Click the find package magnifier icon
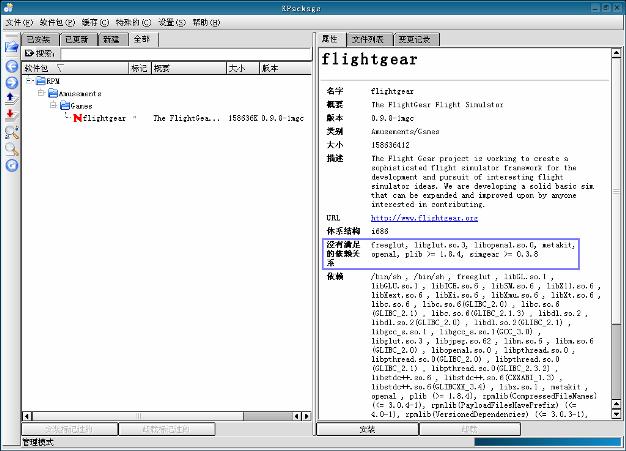This screenshot has width=626, height=451. click(12, 132)
